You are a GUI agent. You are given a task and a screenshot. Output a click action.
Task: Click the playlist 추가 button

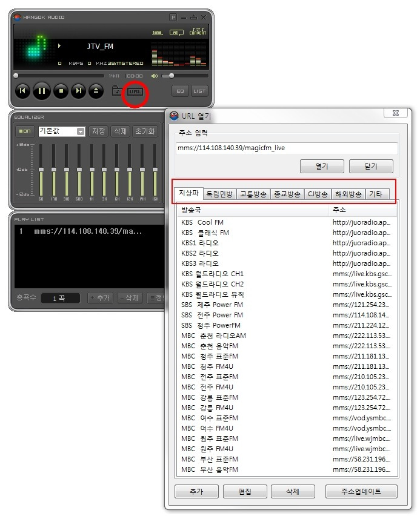tap(100, 298)
